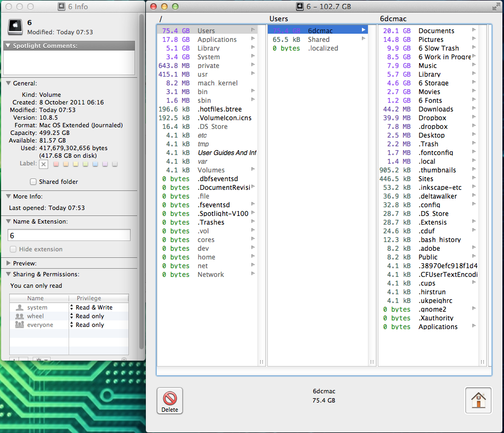Select the Shared folder in Users column
The height and width of the screenshot is (433, 504).
318,40
